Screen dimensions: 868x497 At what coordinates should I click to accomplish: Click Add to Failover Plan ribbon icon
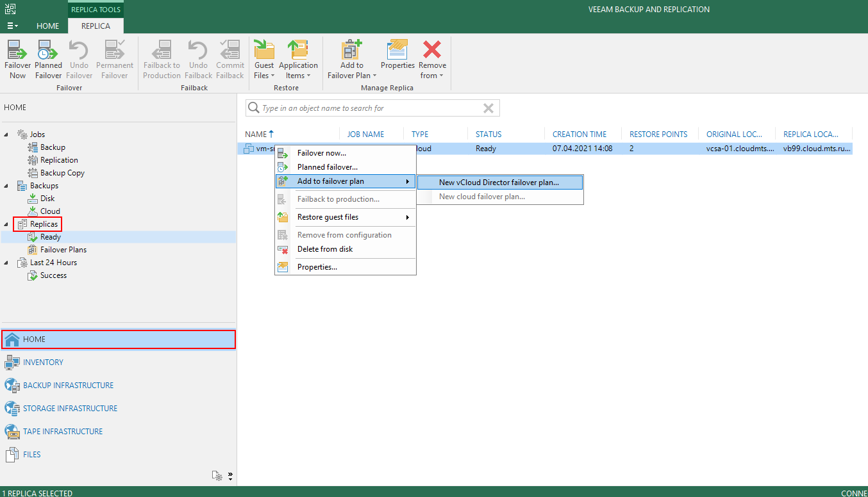coord(351,51)
